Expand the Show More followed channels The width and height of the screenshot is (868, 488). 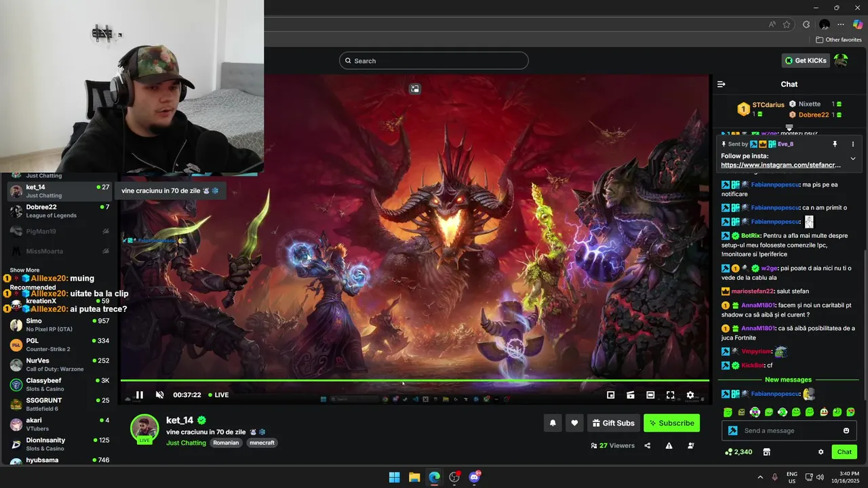24,270
